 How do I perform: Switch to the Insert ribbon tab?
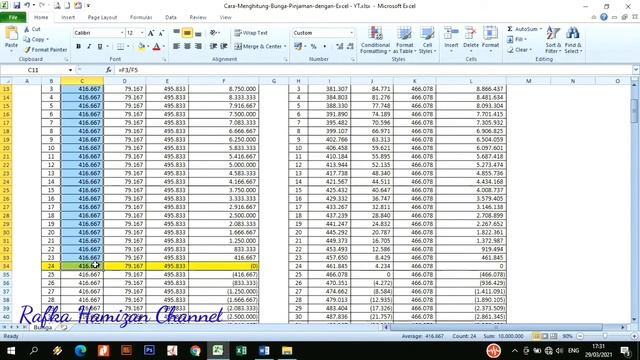[x=68, y=18]
